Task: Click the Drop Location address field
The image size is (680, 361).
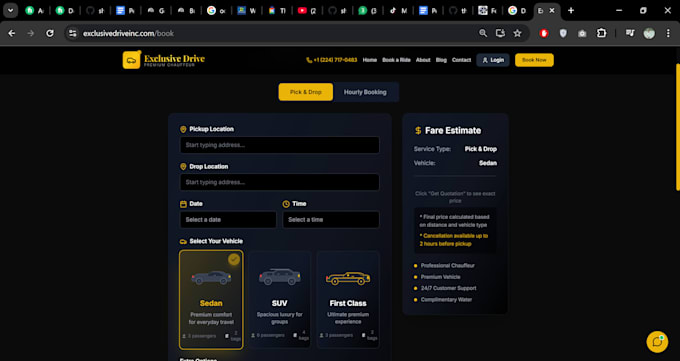Action: (x=280, y=182)
